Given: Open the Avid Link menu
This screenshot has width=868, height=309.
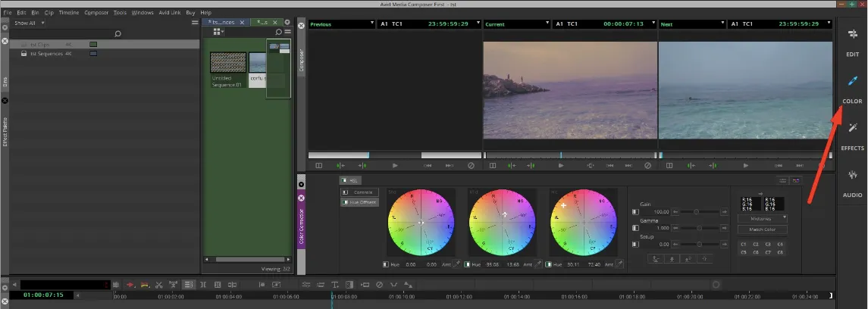Looking at the screenshot, I should pyautogui.click(x=170, y=12).
